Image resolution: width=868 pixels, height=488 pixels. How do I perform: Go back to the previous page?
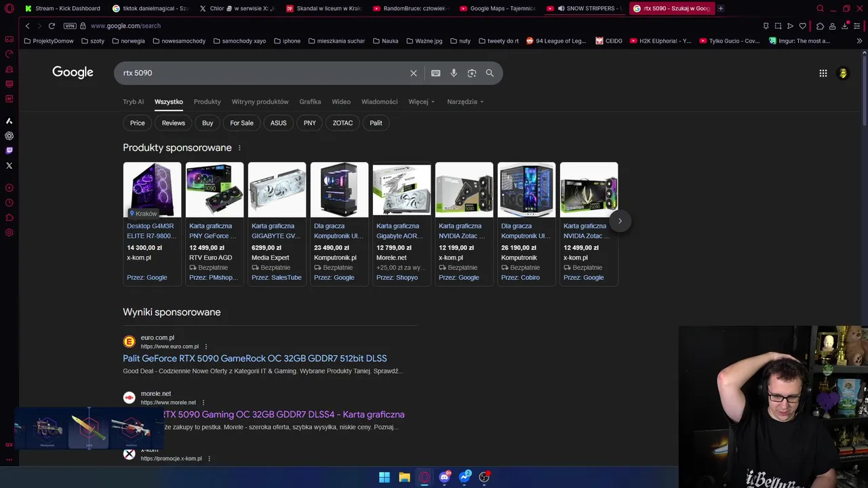point(27,26)
